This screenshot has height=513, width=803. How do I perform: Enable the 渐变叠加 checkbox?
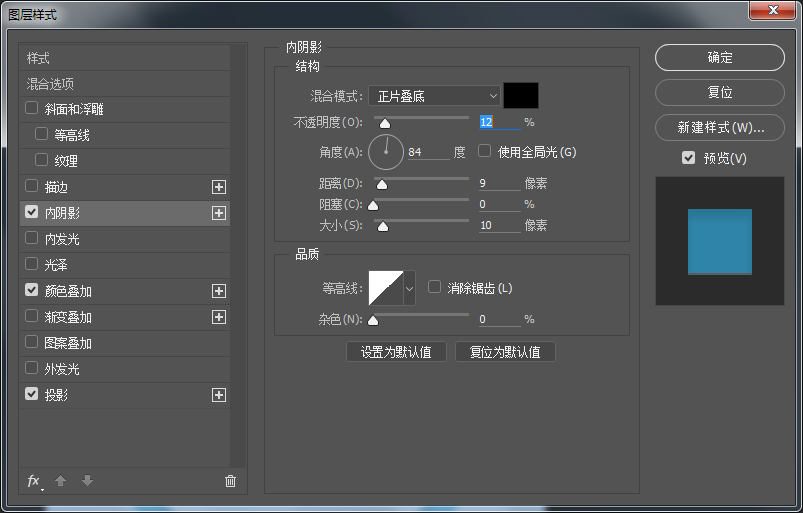point(32,316)
